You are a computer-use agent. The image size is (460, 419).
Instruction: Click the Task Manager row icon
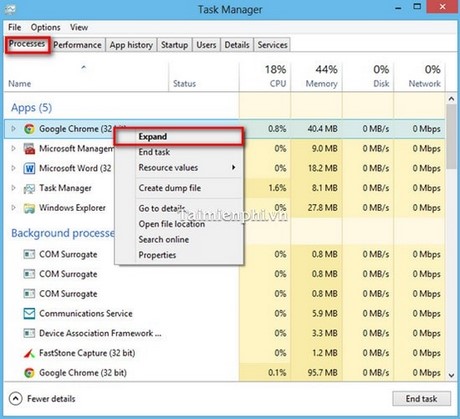29,188
